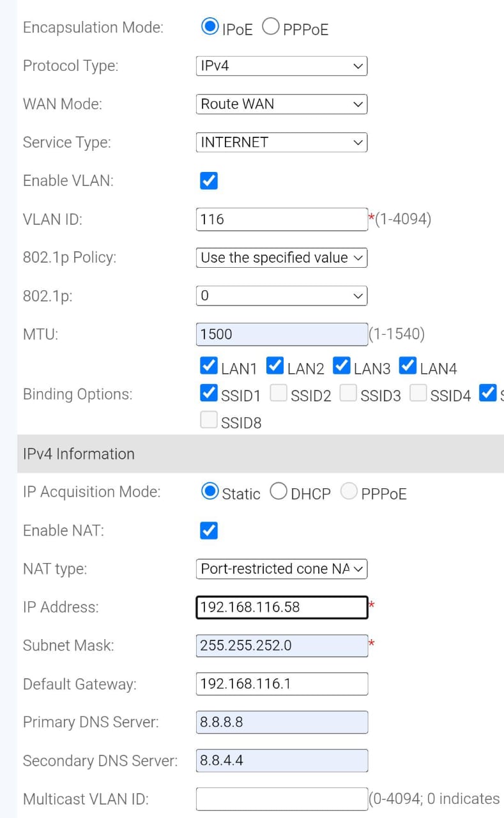Select the PPPoE encapsulation mode option
Image resolution: width=504 pixels, height=818 pixels.
271,27
